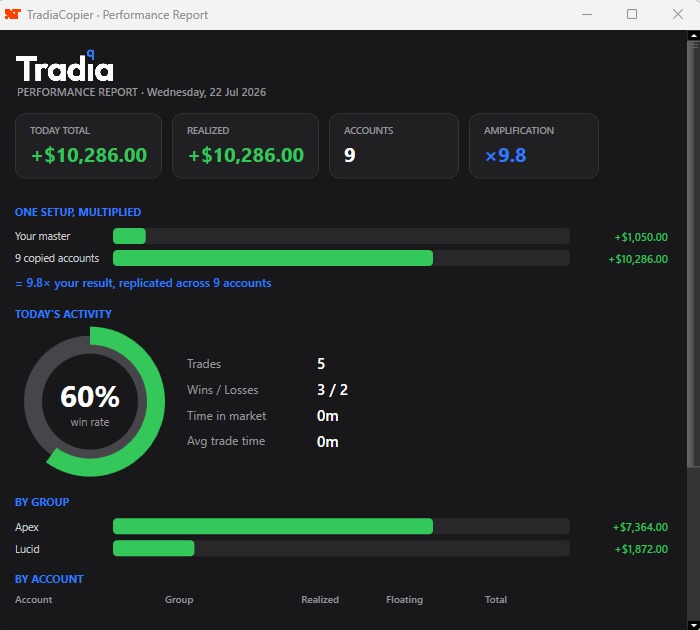The image size is (700, 630).
Task: Click the AMPLIFICATION ×9.8 card
Action: click(534, 146)
